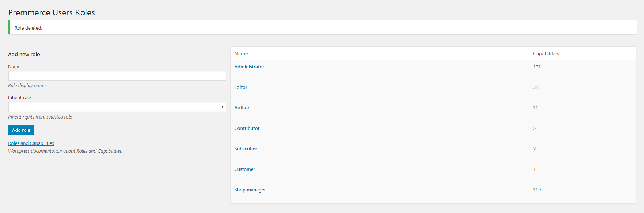
Task: Click the 109 capabilities count for Shop manager
Action: point(537,190)
